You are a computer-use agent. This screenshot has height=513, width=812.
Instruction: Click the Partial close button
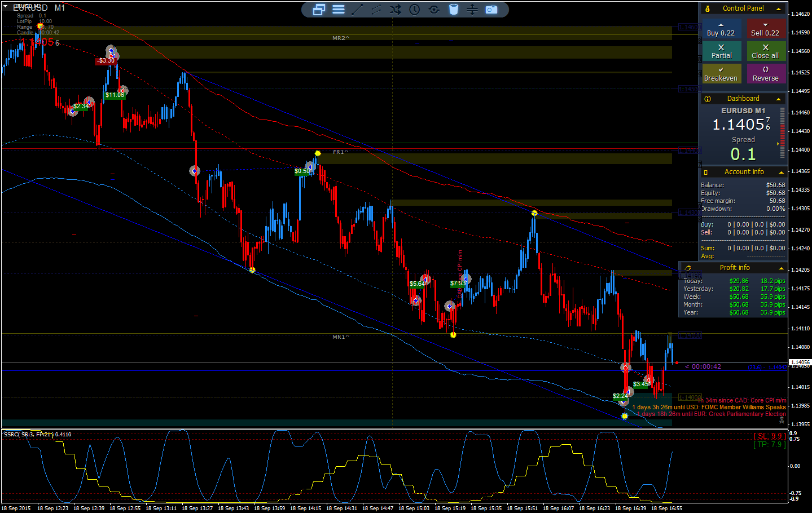coord(721,51)
